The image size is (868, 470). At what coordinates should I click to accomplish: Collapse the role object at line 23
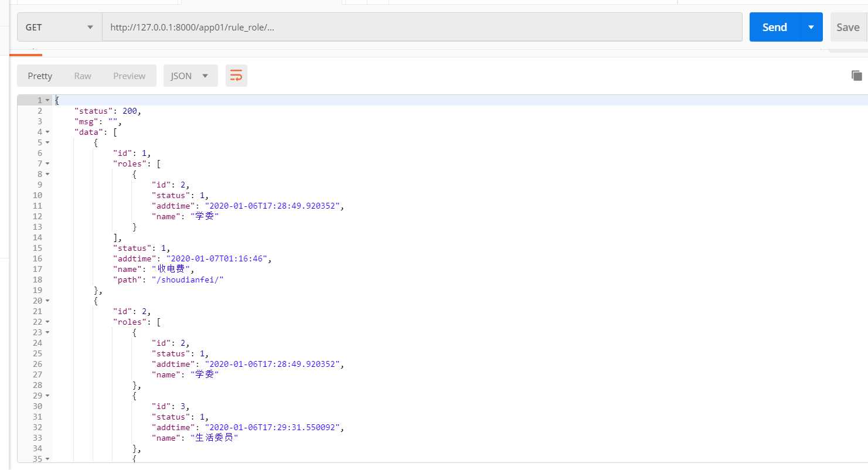click(47, 332)
